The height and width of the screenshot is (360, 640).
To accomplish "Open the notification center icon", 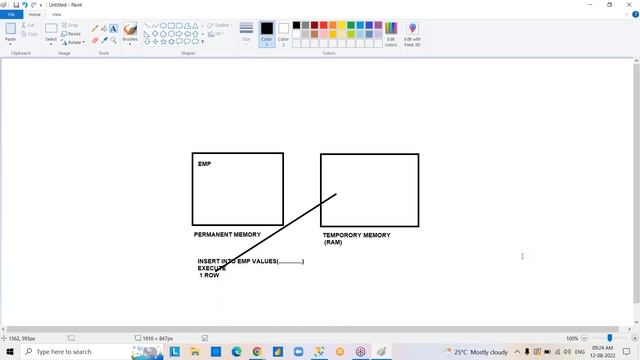I will coord(627,351).
